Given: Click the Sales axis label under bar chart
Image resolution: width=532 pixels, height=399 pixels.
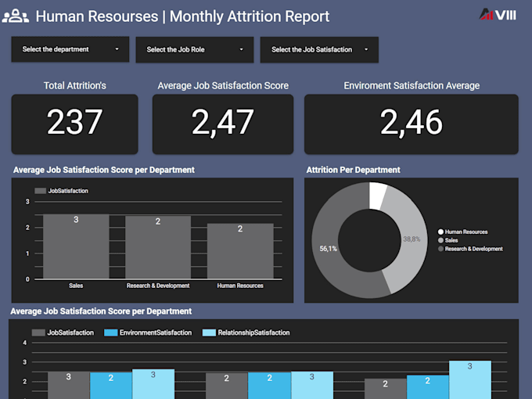Looking at the screenshot, I should coord(76,286).
